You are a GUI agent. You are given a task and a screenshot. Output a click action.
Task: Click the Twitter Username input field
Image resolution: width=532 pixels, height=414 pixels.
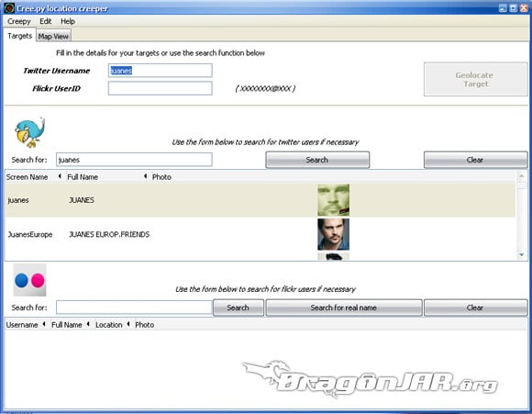161,71
